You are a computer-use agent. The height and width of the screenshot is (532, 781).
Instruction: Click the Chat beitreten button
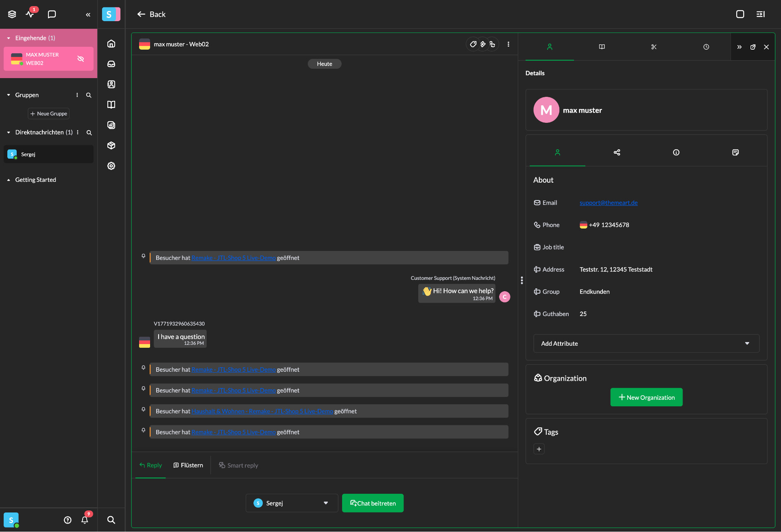tap(373, 503)
